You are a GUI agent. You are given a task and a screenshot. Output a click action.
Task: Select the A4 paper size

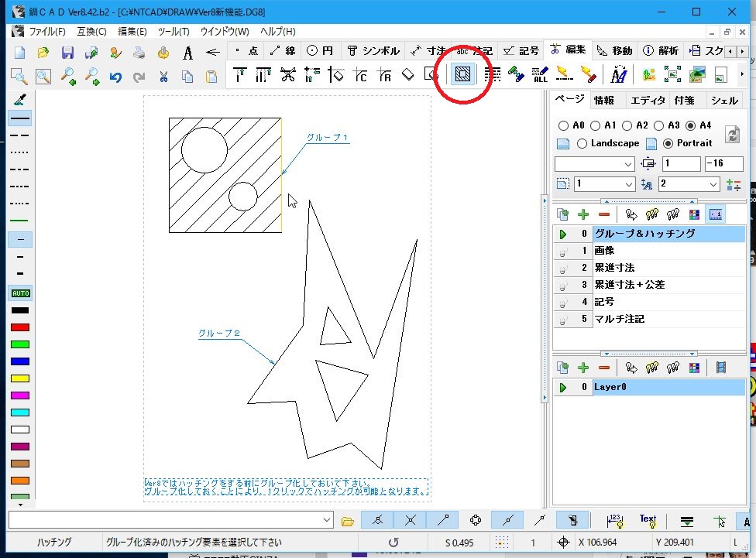click(690, 126)
